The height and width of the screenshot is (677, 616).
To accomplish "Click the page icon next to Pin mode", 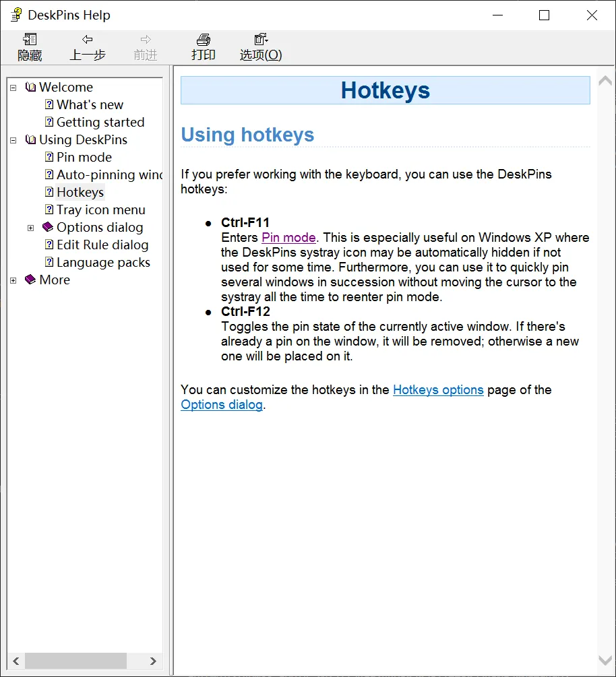I will [x=49, y=157].
